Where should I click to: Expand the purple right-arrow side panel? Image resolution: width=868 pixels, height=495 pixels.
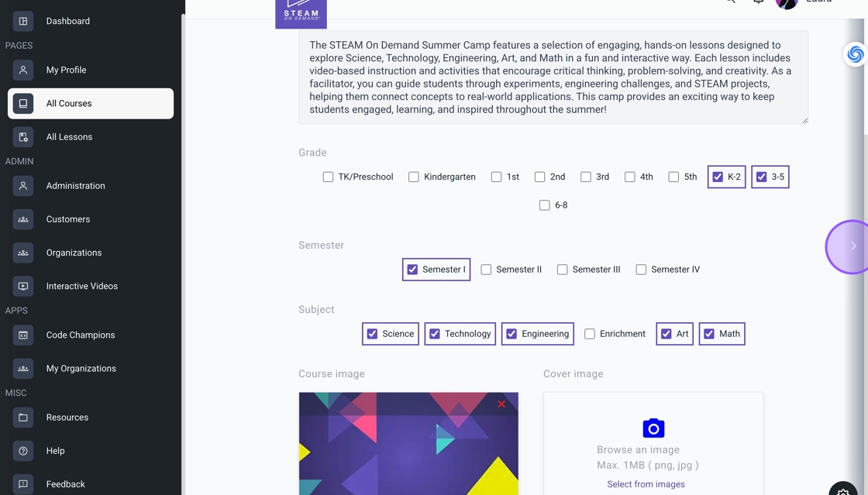[852, 246]
